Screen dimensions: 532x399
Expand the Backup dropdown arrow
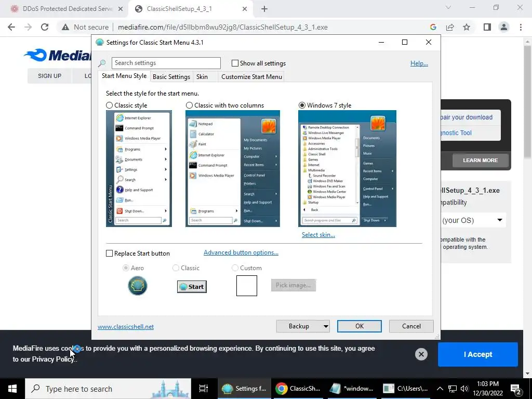point(325,326)
